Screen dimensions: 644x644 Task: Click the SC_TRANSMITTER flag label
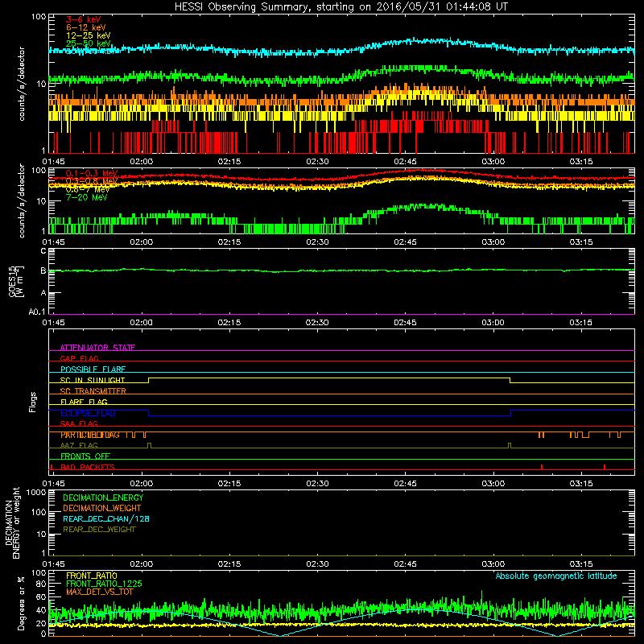(x=93, y=391)
